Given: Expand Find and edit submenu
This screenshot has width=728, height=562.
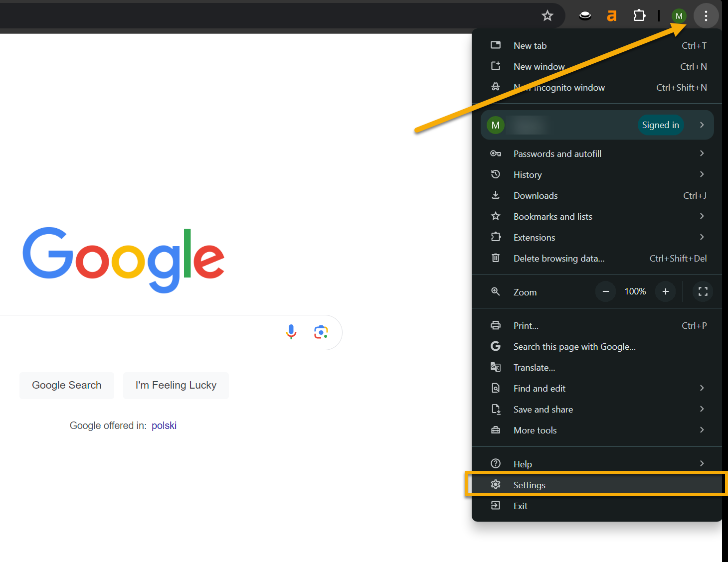Looking at the screenshot, I should pos(597,388).
